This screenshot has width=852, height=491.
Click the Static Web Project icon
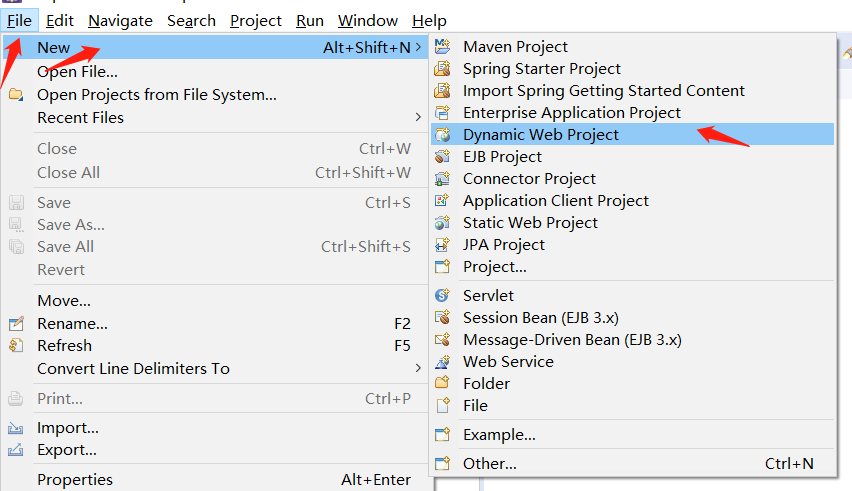(443, 223)
